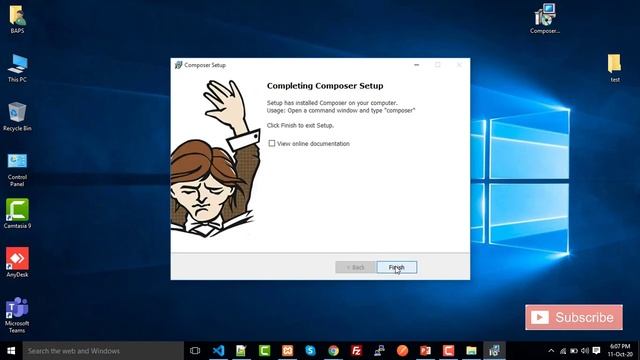
Task: Open Visual Studio Code from the taskbar
Action: point(218,351)
